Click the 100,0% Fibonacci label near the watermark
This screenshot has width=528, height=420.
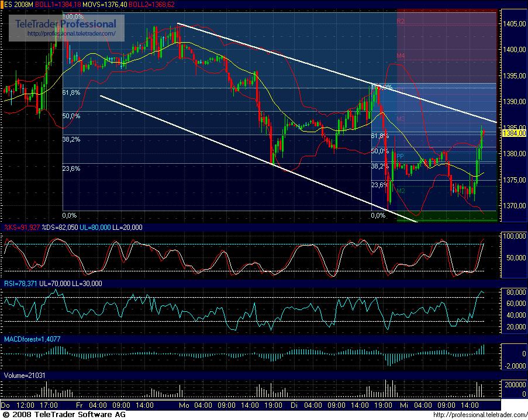pyautogui.click(x=73, y=16)
